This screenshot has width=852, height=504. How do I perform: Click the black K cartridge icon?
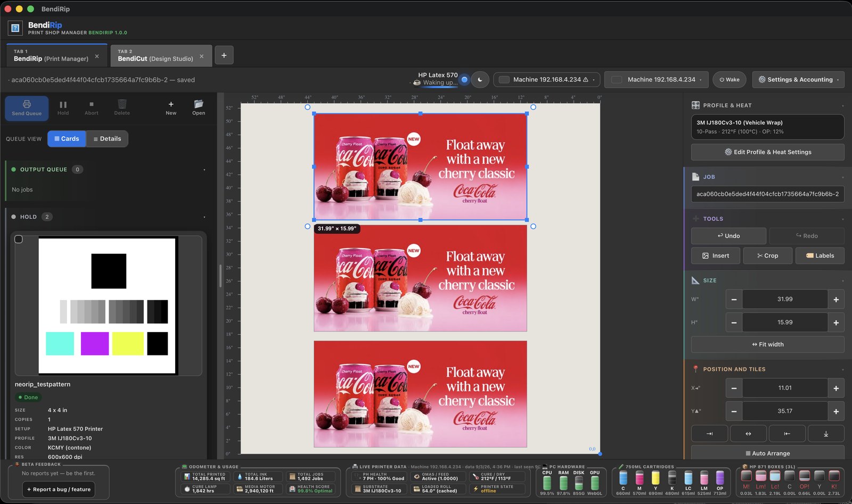672,478
